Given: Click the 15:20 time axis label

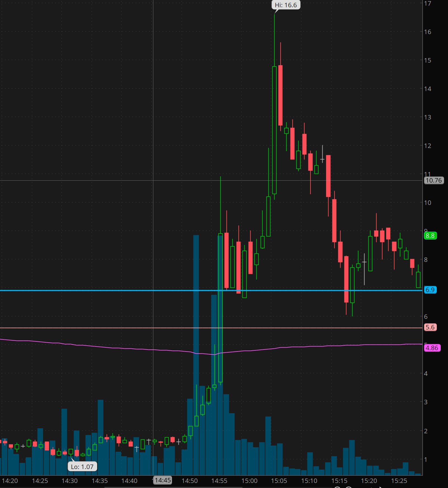Looking at the screenshot, I should (x=369, y=481).
